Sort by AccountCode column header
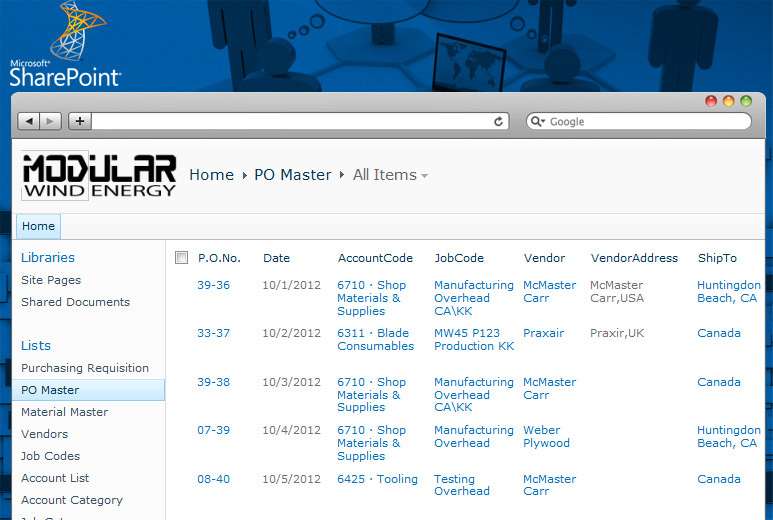The image size is (773, 520). click(375, 258)
